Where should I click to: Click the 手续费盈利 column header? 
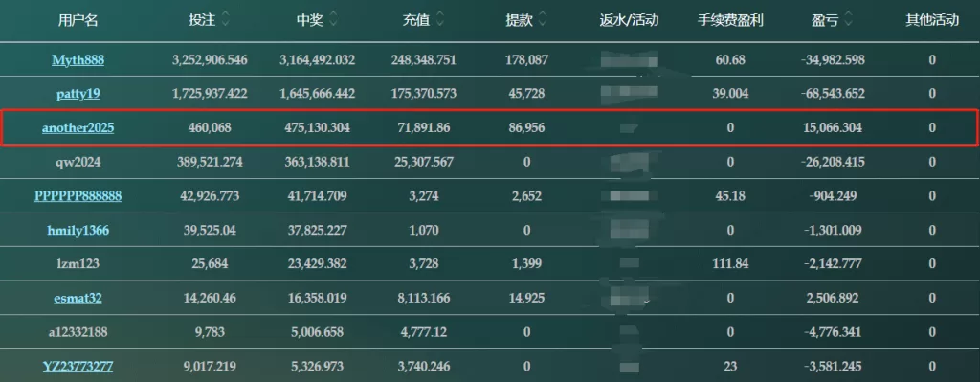[x=730, y=20]
